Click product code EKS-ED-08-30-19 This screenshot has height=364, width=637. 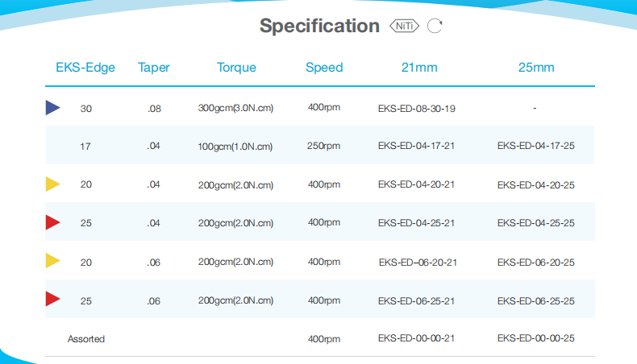pos(418,108)
